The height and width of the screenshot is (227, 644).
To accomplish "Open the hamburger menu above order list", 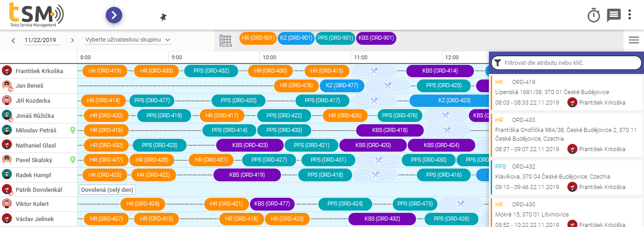I will [634, 40].
